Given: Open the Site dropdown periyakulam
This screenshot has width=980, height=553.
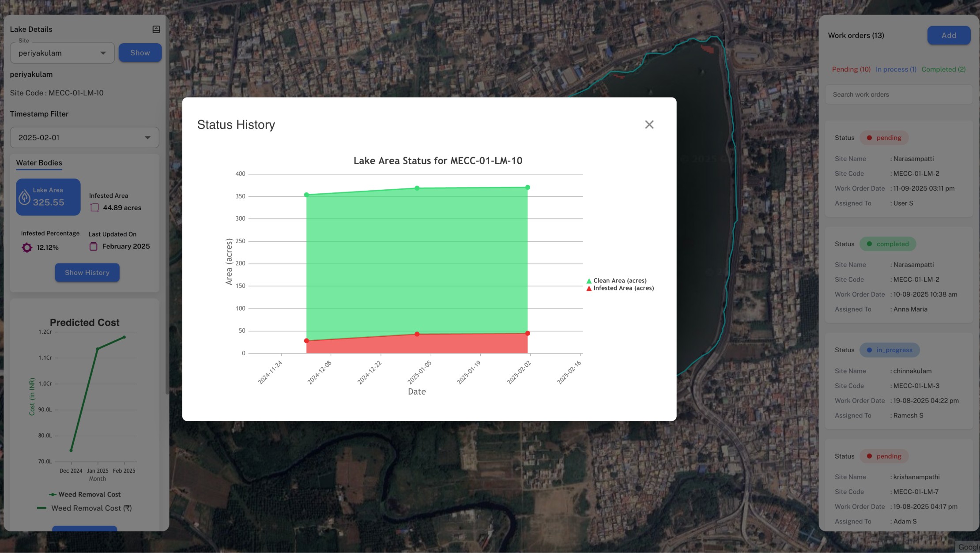Looking at the screenshot, I should pyautogui.click(x=62, y=53).
